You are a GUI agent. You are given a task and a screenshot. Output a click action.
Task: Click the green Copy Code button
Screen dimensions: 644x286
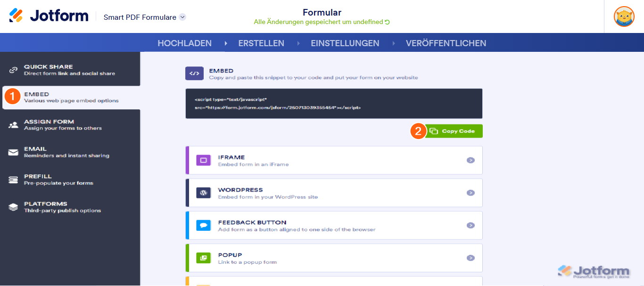(x=454, y=131)
